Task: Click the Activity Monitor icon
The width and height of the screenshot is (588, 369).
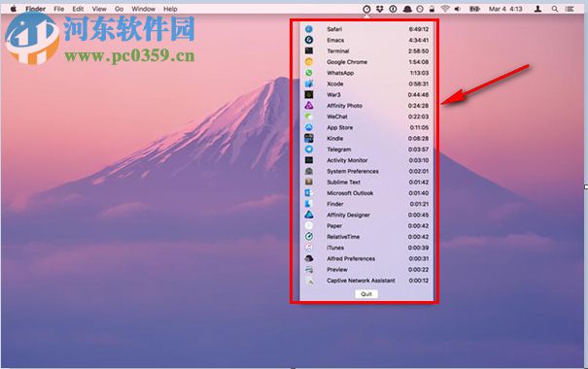Action: tap(309, 160)
